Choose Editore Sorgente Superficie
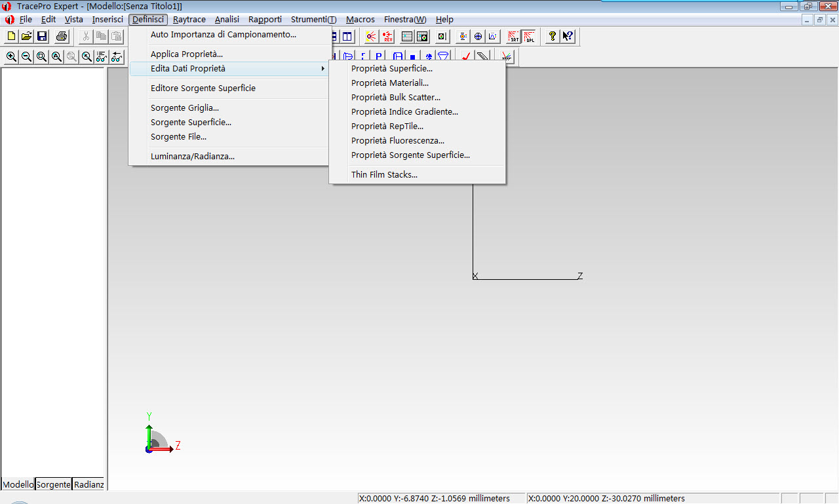Image resolution: width=839 pixels, height=504 pixels. (x=229, y=88)
